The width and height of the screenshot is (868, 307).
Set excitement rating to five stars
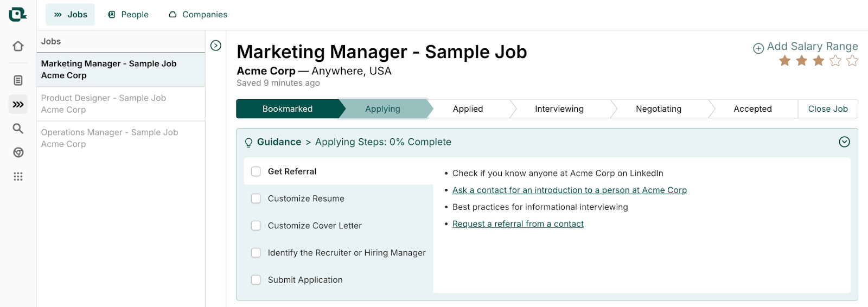[x=852, y=61]
